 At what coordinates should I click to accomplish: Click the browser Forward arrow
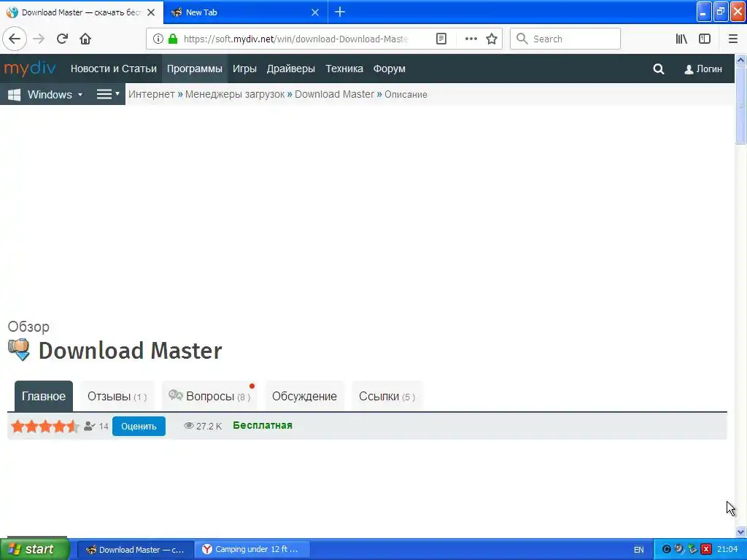tap(39, 39)
